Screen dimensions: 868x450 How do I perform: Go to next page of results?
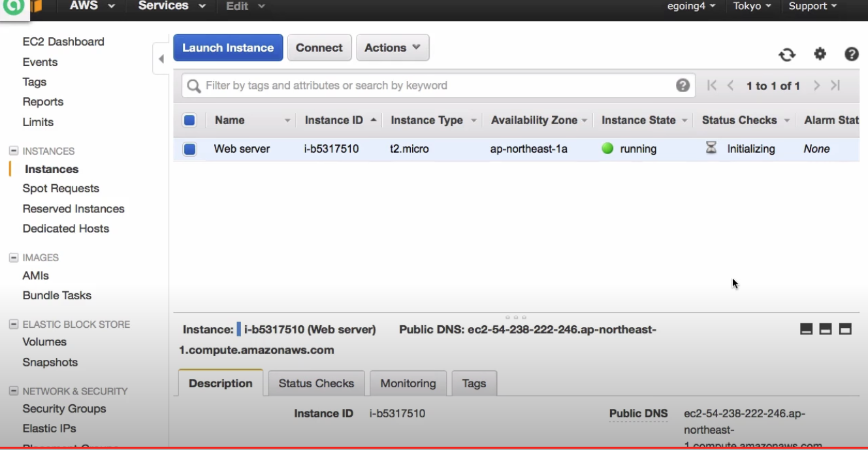click(816, 86)
